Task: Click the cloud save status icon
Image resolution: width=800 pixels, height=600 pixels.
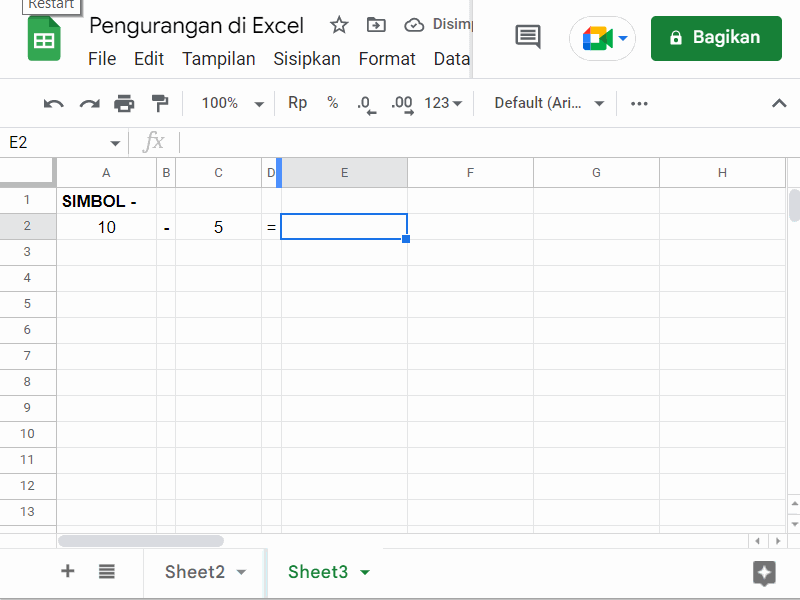Action: click(414, 24)
